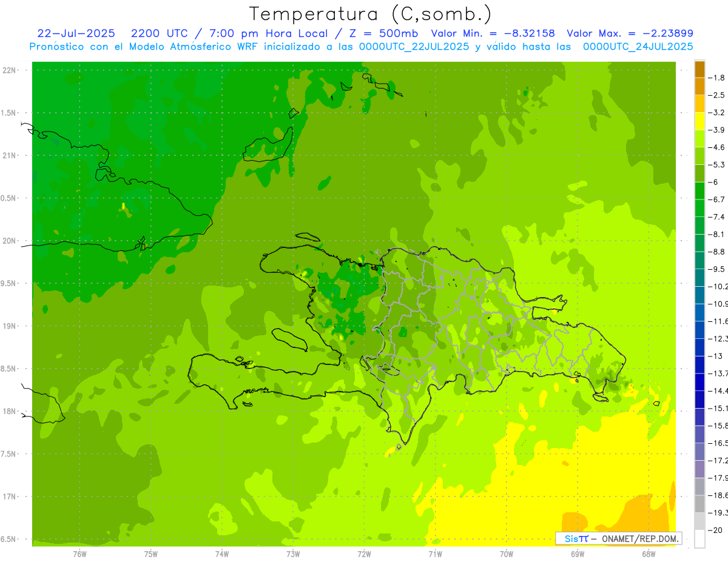Click the 21N latitude axis label
The image size is (728, 562).
click(x=9, y=155)
